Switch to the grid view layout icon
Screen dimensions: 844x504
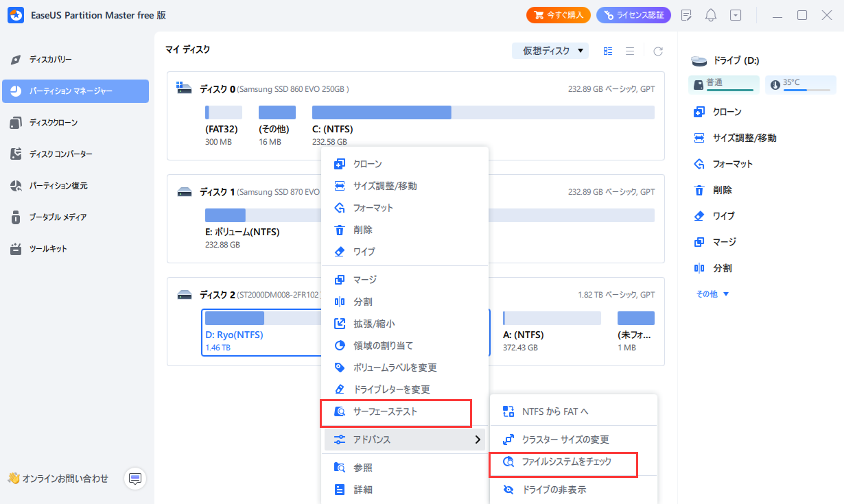point(608,51)
